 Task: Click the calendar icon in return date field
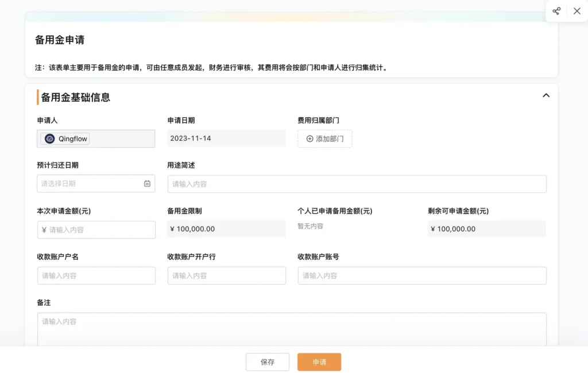(x=147, y=184)
